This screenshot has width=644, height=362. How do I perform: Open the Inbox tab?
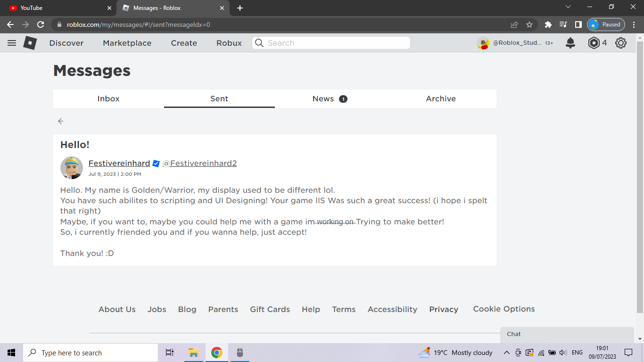(108, 99)
